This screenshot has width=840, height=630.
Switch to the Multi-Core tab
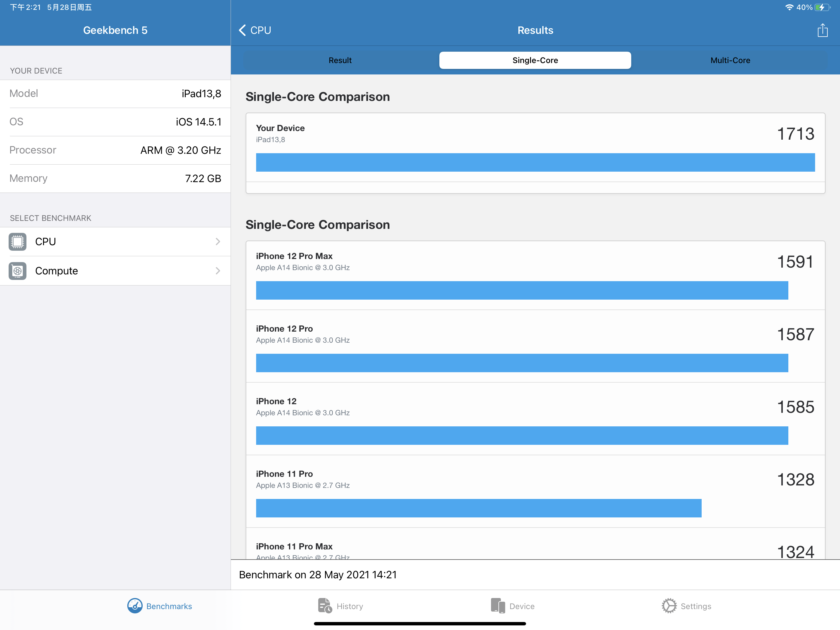pyautogui.click(x=730, y=60)
